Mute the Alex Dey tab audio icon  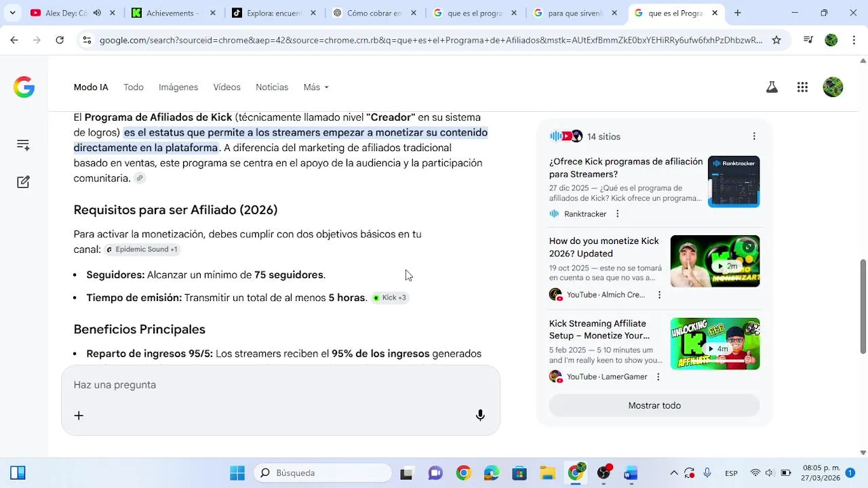click(x=97, y=13)
